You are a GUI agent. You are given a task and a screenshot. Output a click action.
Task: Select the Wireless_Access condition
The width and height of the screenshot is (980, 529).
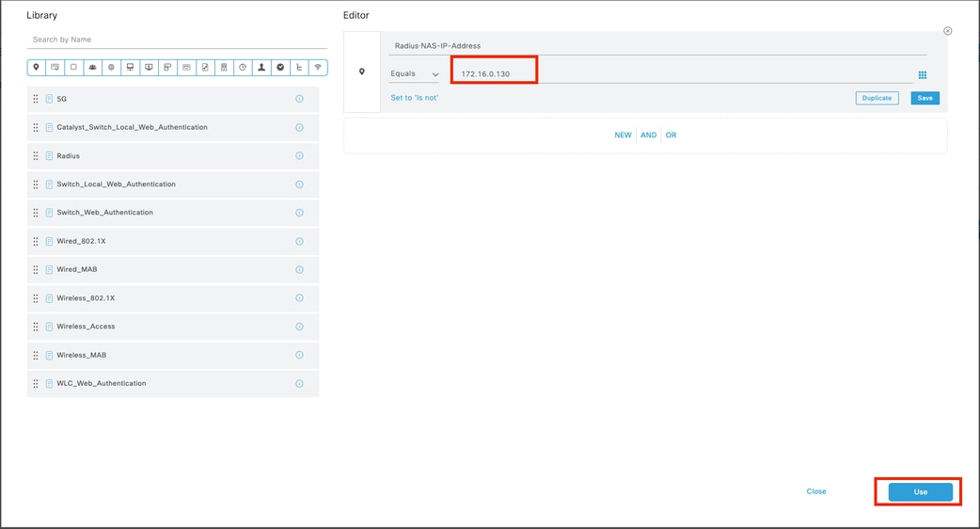(x=172, y=327)
